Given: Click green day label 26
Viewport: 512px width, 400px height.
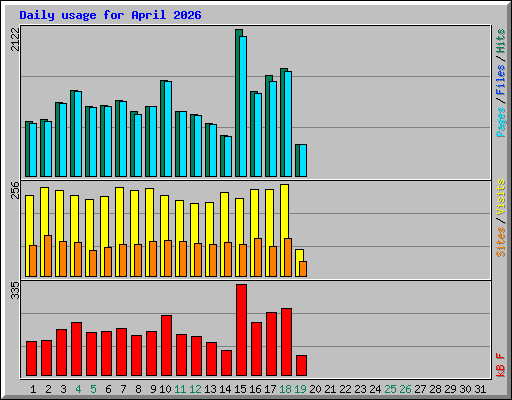Looking at the screenshot, I should point(405,389).
